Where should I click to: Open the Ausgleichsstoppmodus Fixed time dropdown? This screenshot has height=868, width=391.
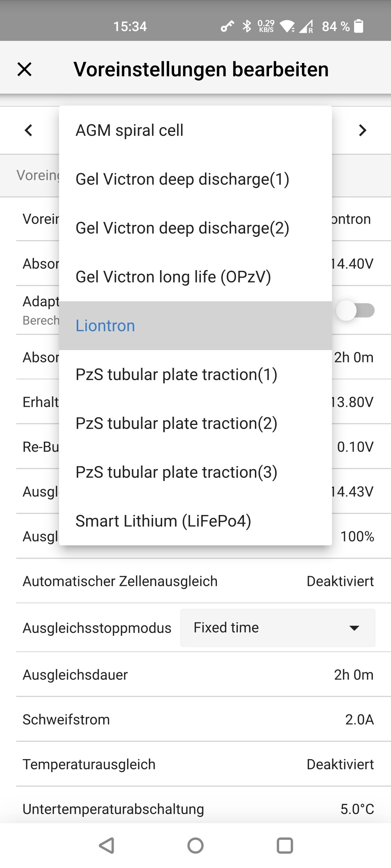pyautogui.click(x=277, y=628)
